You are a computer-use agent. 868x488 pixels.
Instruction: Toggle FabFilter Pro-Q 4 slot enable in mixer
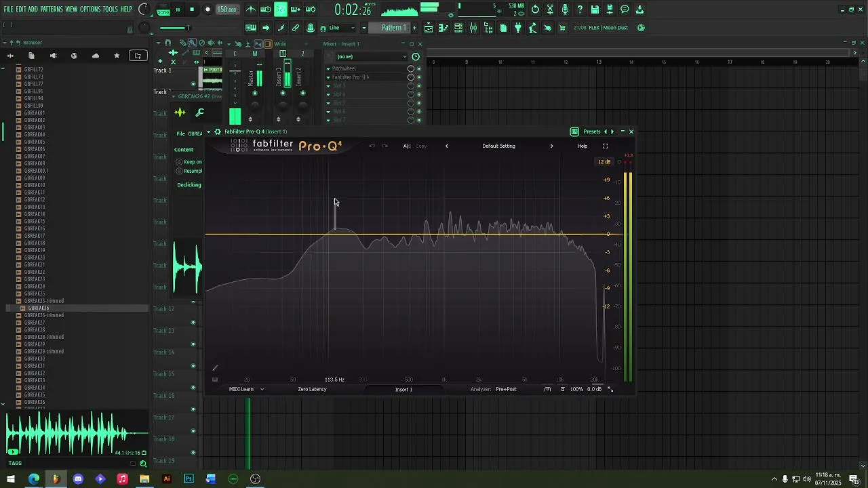(419, 77)
